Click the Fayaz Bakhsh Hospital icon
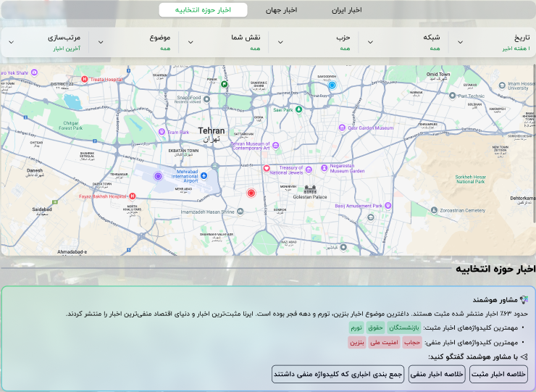This screenshot has width=536, height=392. [132, 196]
